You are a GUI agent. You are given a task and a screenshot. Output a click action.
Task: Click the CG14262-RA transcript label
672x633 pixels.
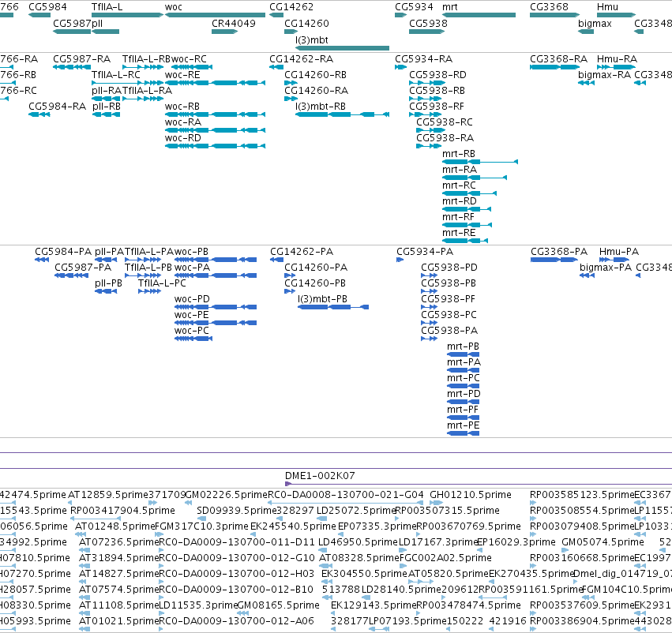click(x=301, y=58)
